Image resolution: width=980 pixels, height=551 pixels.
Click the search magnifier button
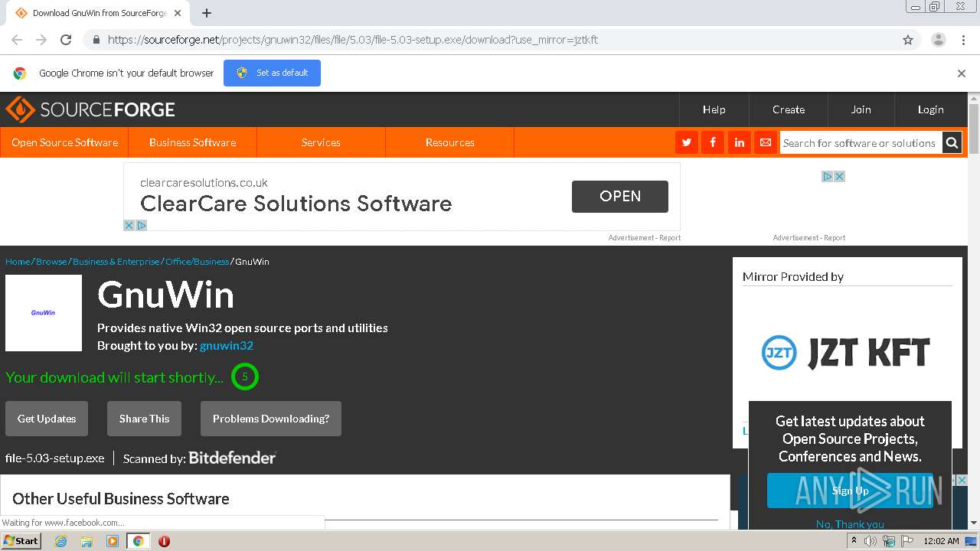(x=952, y=142)
